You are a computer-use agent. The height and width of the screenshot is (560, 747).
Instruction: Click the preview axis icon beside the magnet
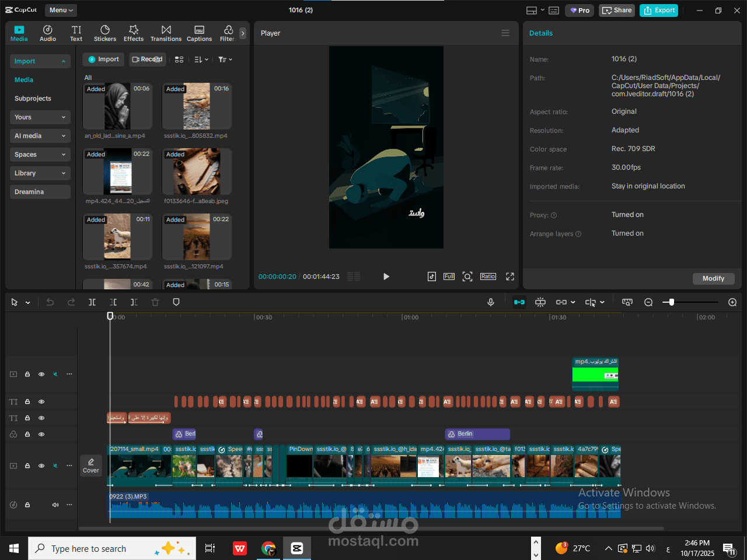(x=540, y=302)
